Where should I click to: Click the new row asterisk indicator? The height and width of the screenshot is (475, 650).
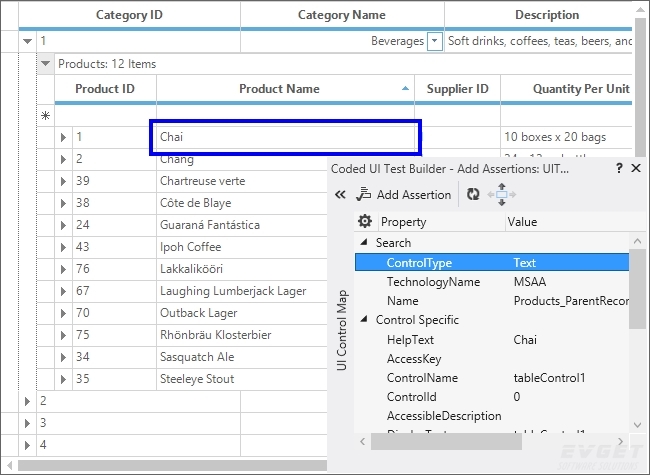click(x=45, y=116)
